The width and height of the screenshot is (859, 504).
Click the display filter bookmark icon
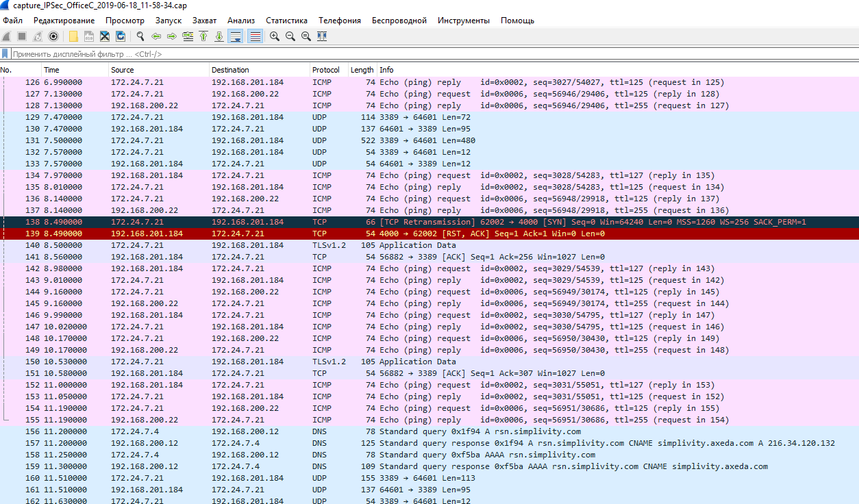[x=5, y=53]
